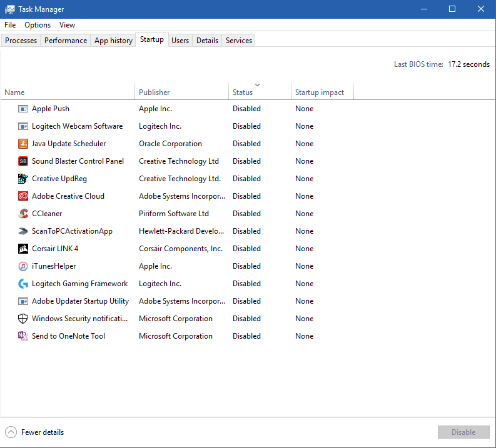
Task: Click the Adobe Updater Startup Utility icon
Action: pos(23,301)
